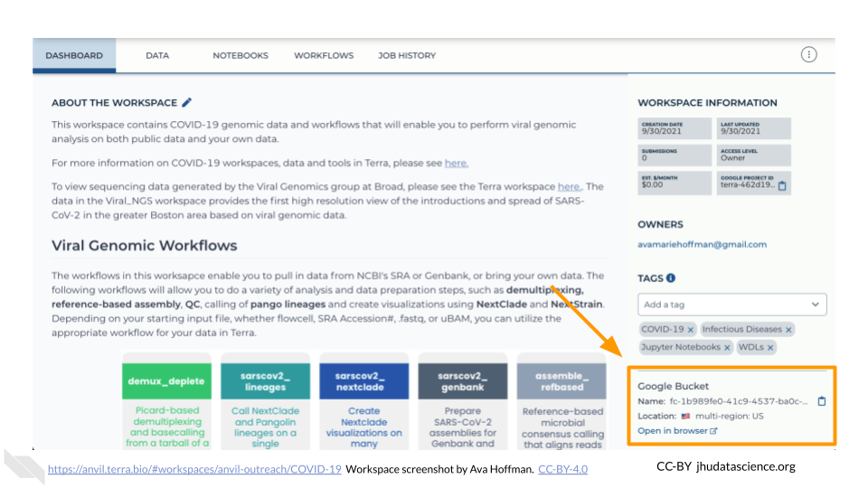Show the Tags info tooltip icon
Image resolution: width=868 pixels, height=488 pixels.
[x=671, y=277]
